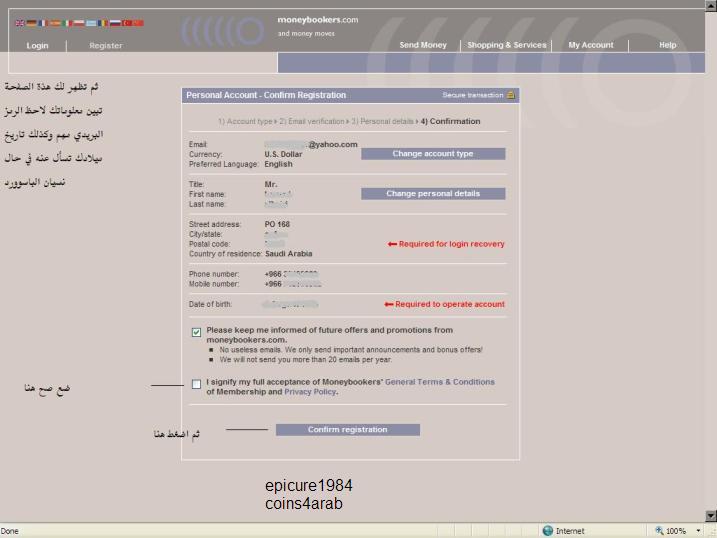Uncheck the future offers and promotions checkbox
Screen dimensions: 717x538
197,332
